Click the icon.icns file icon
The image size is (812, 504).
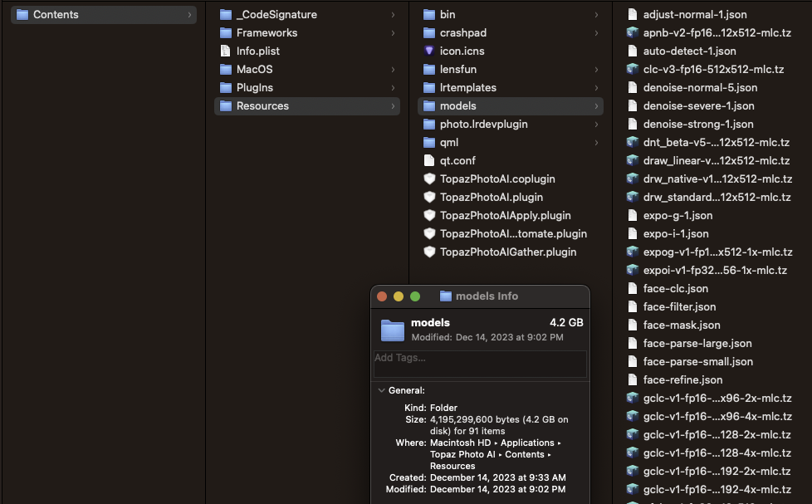[429, 51]
